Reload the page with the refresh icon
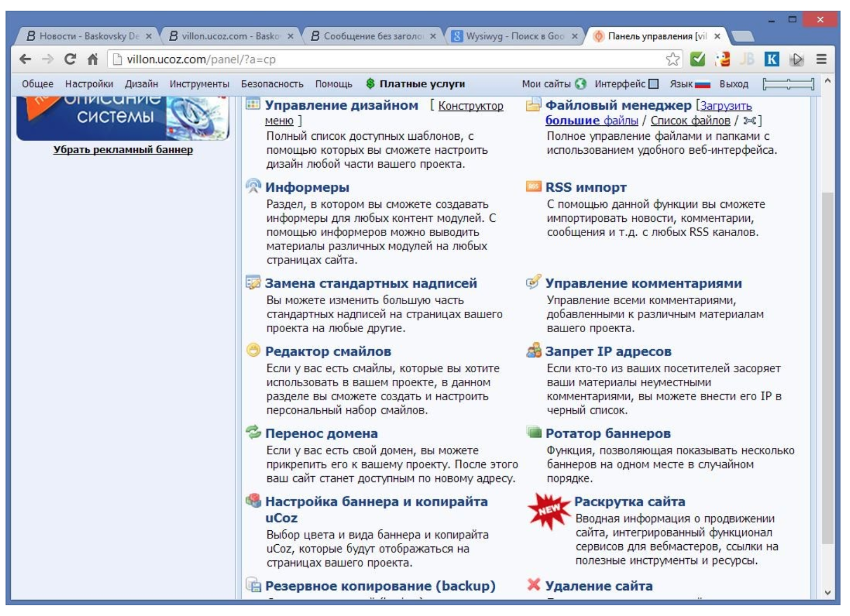 pyautogui.click(x=70, y=59)
